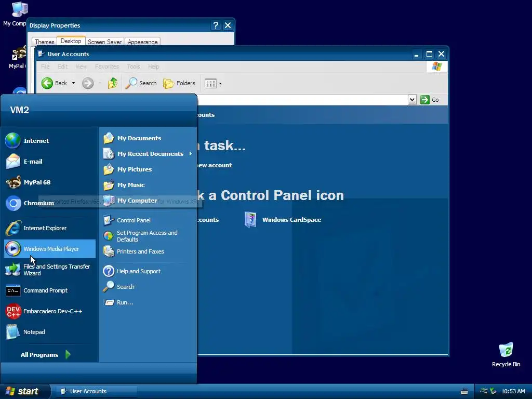The width and height of the screenshot is (532, 399).
Task: Switch to Screen Saver tab in Display Properties
Action: 104,42
